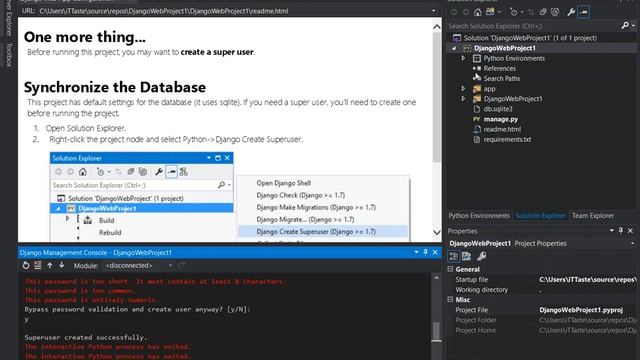Click the folder icon beside app

[477, 89]
